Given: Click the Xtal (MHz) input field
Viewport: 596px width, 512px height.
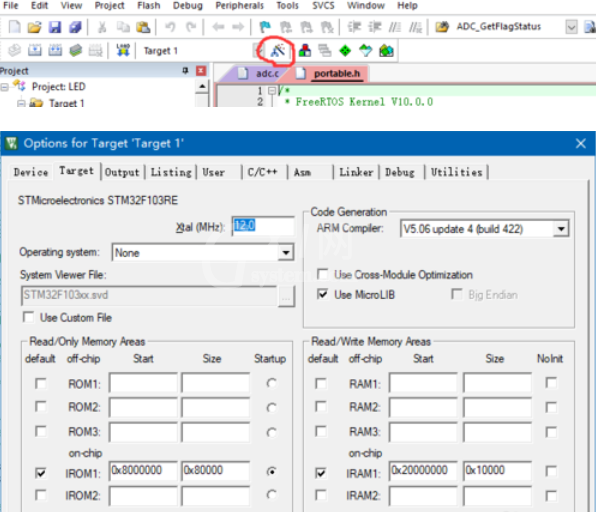Looking at the screenshot, I should point(263,226).
